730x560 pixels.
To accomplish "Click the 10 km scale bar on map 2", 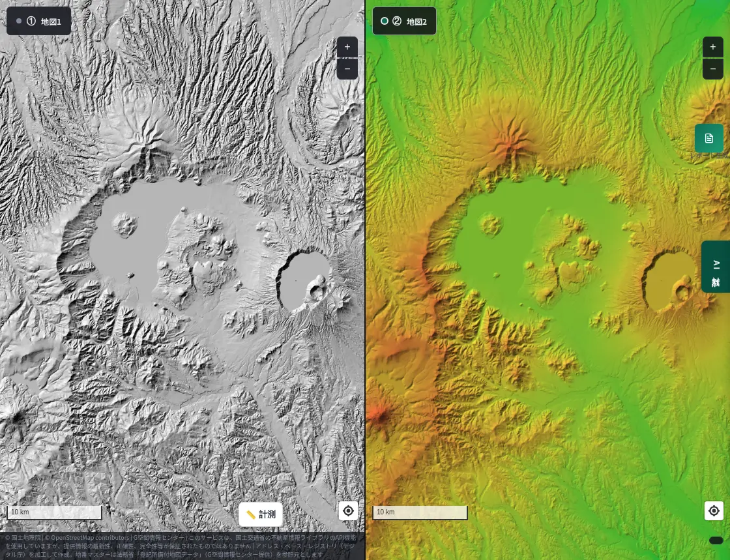I will [x=420, y=512].
